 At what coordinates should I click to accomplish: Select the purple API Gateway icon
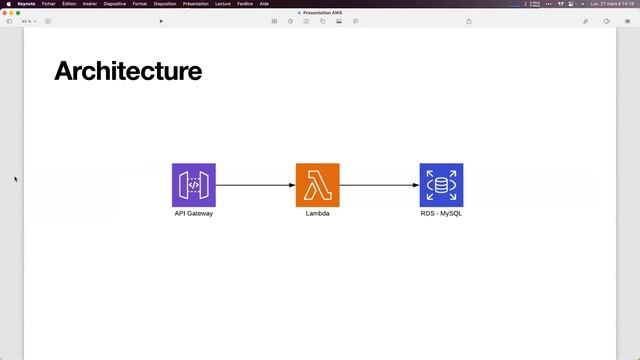(194, 185)
